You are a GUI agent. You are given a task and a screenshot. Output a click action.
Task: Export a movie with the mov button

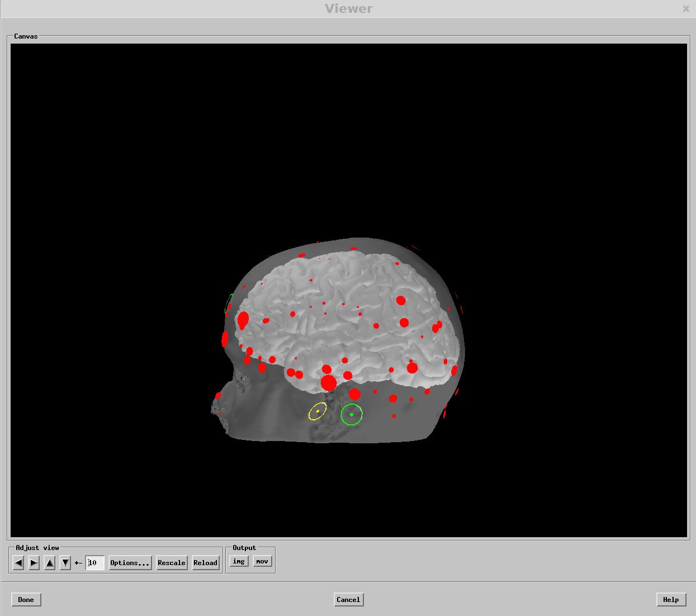tap(262, 561)
